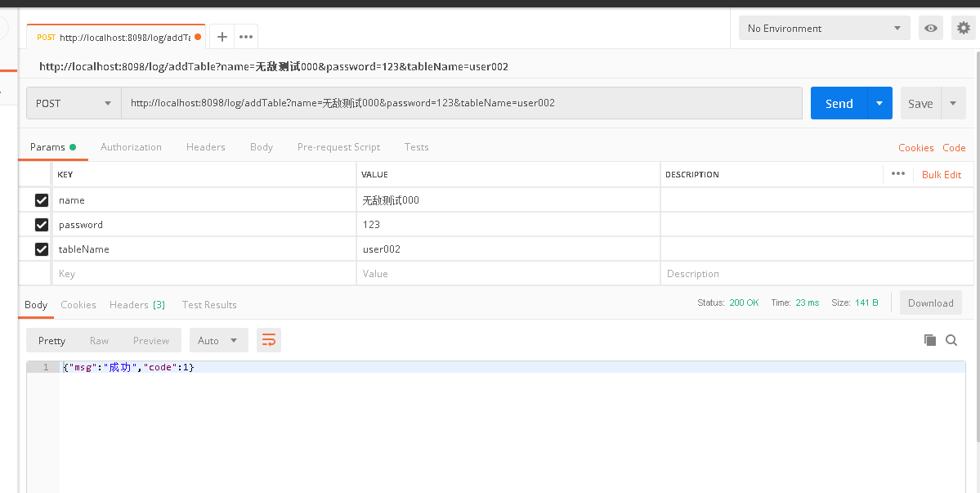Open the Auto format dropdown
This screenshot has height=493, width=980.
(x=218, y=340)
